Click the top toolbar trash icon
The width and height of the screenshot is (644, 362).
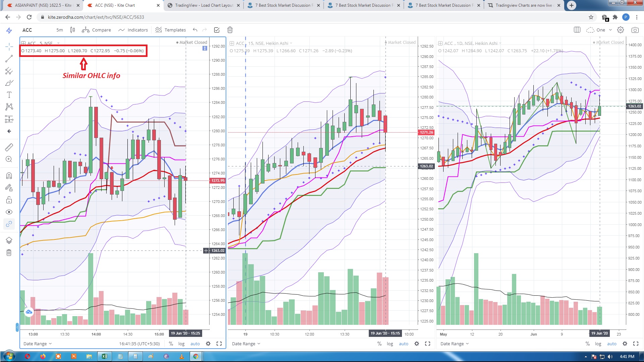(x=230, y=30)
